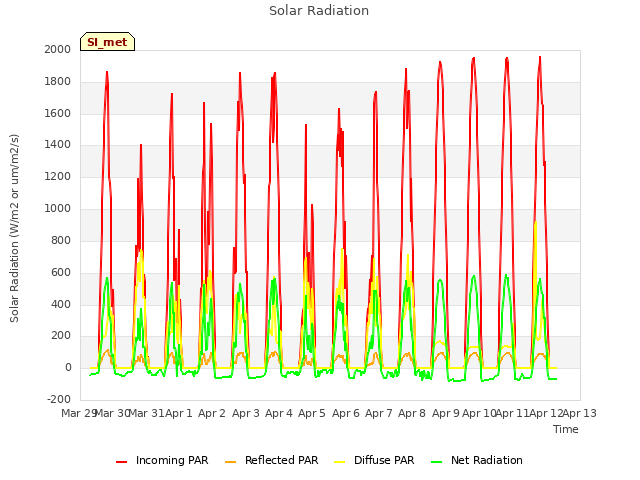Click the Apr 13 x-axis date label
The image size is (640, 480).
pos(580,413)
